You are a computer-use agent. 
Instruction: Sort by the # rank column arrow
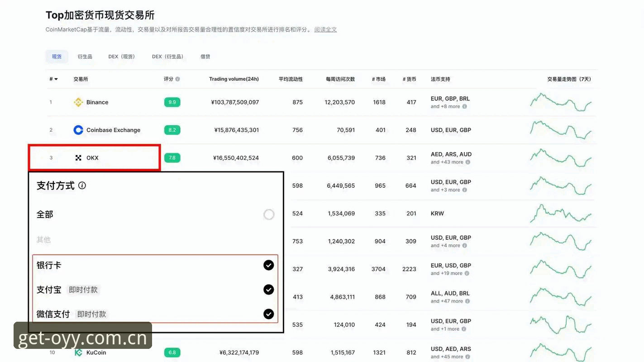(56, 79)
